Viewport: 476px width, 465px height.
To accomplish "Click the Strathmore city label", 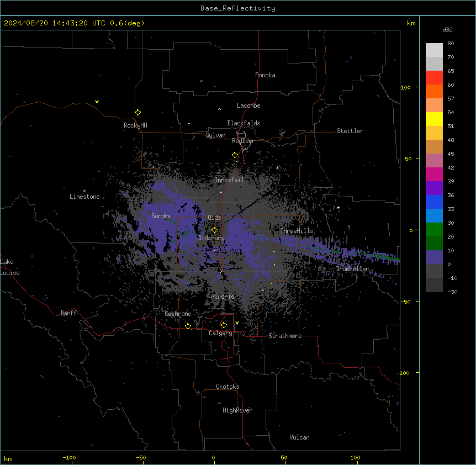I will (x=285, y=336).
